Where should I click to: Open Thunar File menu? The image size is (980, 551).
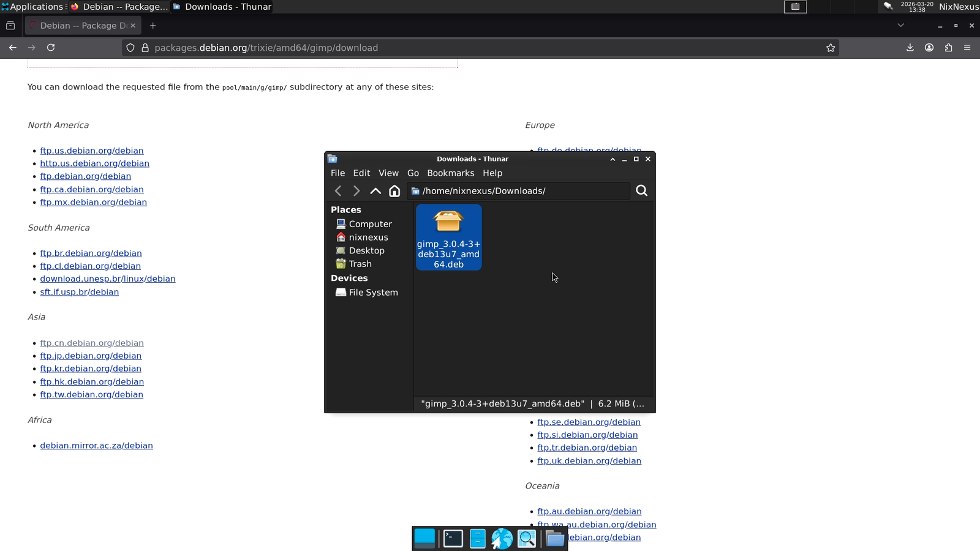338,173
